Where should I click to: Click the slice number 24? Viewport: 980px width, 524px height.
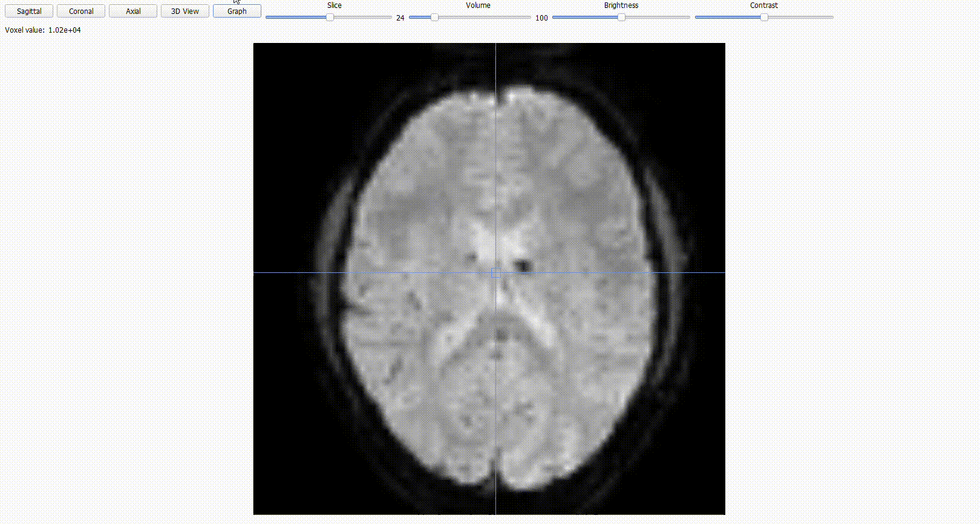click(x=400, y=18)
